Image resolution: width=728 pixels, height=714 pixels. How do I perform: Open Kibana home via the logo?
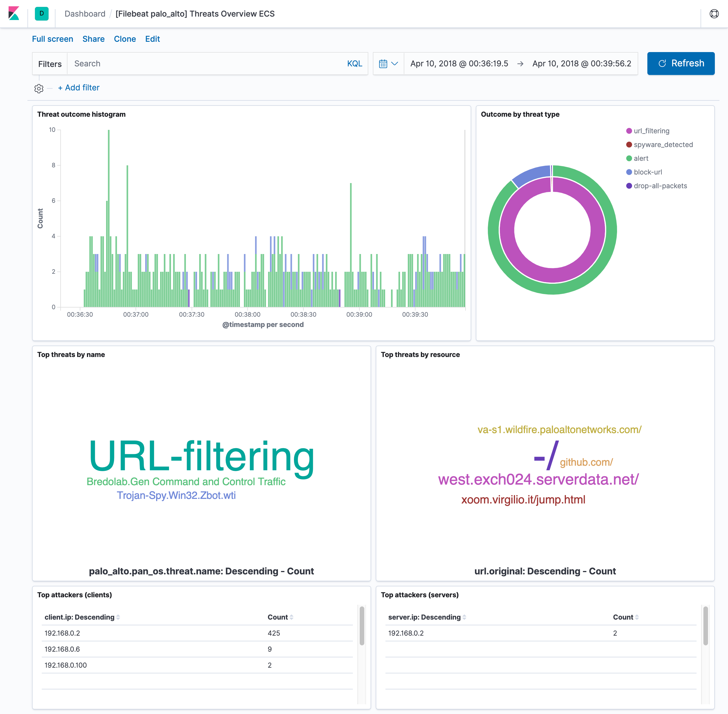coord(14,14)
